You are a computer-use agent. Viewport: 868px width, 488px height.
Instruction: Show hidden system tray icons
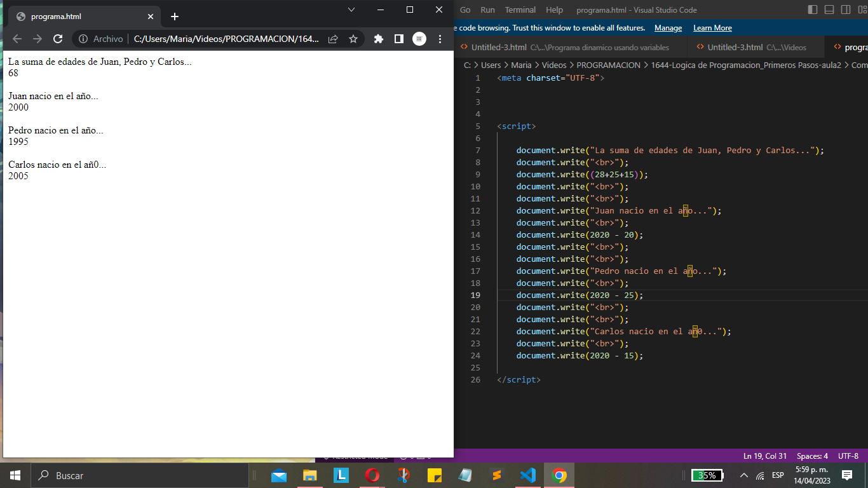[x=744, y=475]
